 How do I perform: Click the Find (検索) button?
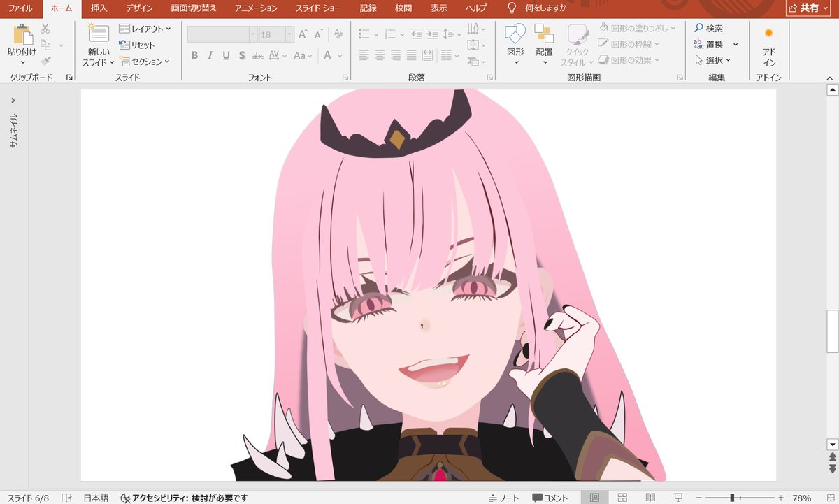pos(708,29)
